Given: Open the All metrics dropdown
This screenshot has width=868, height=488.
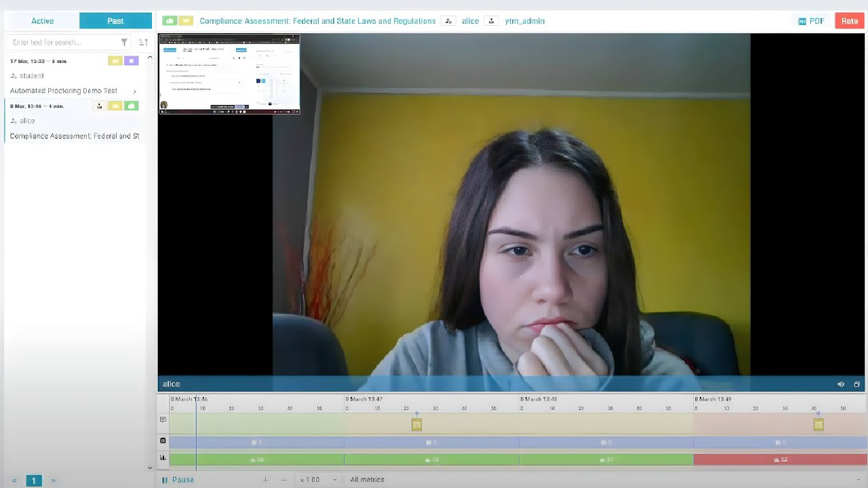Looking at the screenshot, I should click(x=367, y=480).
